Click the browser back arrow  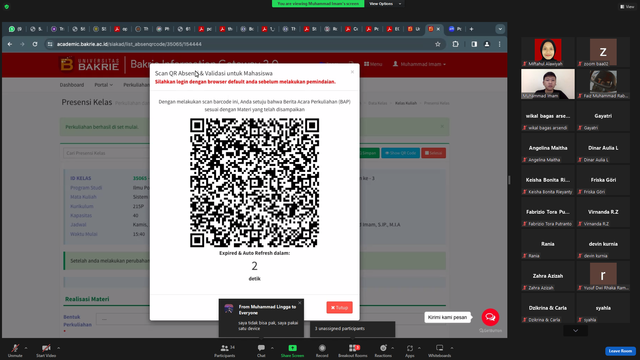(10, 44)
